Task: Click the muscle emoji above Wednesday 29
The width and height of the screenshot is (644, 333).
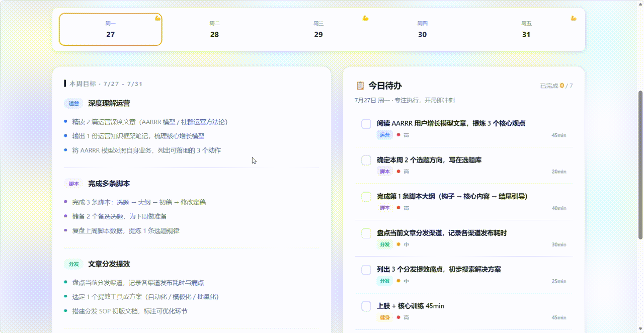Action: 366,18
